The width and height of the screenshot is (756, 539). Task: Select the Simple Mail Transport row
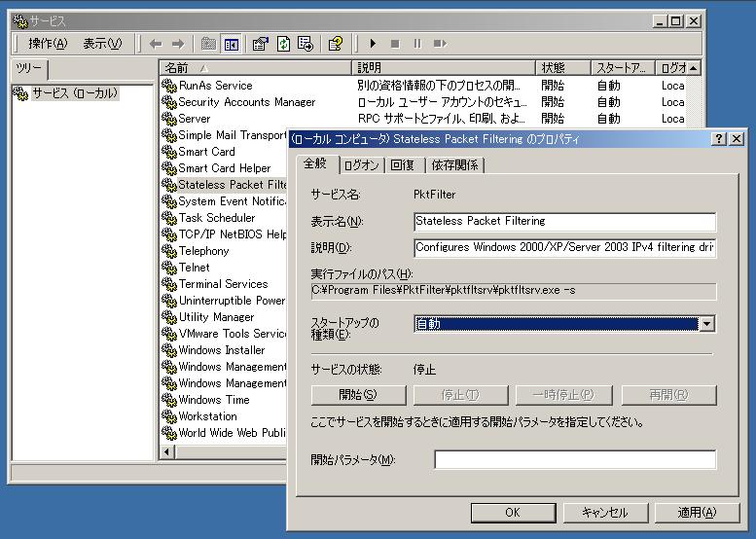click(224, 135)
